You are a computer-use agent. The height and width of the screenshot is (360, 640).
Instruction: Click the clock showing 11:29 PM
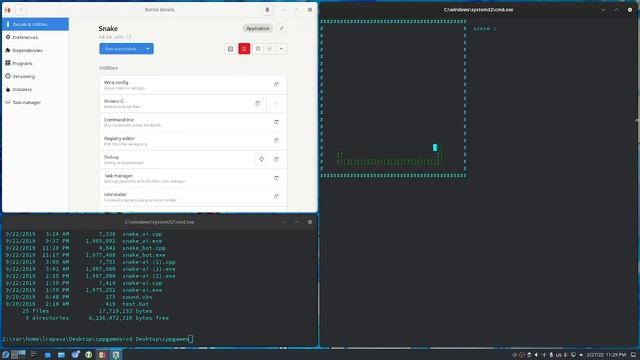606,355
